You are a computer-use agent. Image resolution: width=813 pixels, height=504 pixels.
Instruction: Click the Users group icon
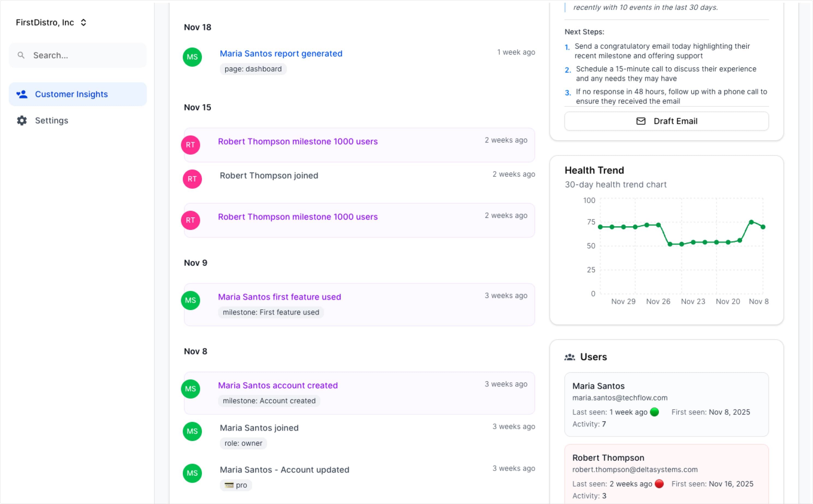point(570,357)
